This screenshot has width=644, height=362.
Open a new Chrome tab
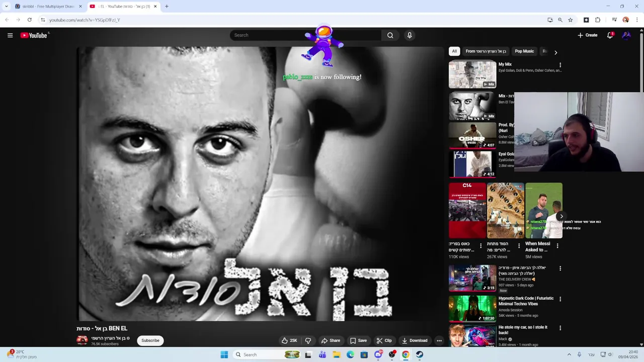167,7
